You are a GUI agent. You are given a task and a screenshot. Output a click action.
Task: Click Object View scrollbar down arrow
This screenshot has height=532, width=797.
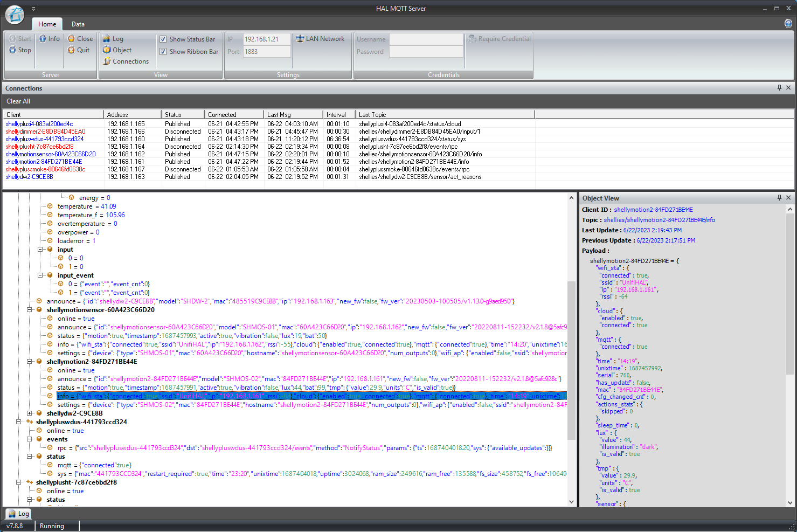tap(791, 502)
